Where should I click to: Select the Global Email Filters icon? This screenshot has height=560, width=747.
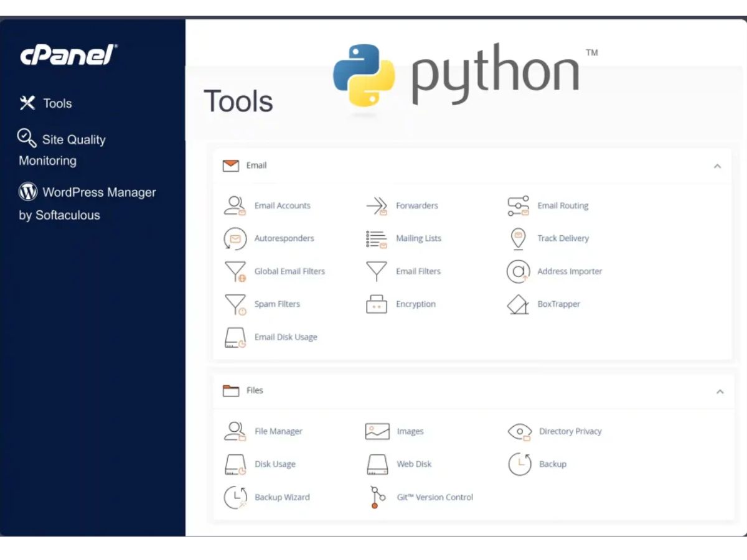point(235,272)
